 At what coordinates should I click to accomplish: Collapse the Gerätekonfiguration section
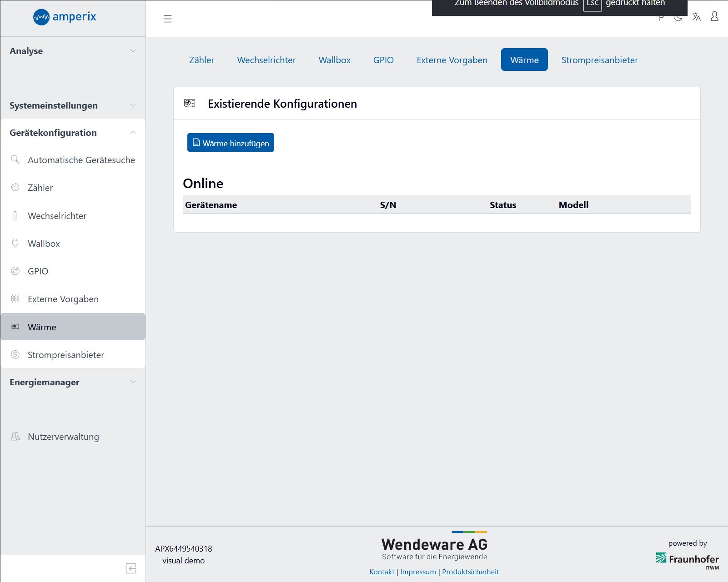tap(73, 133)
